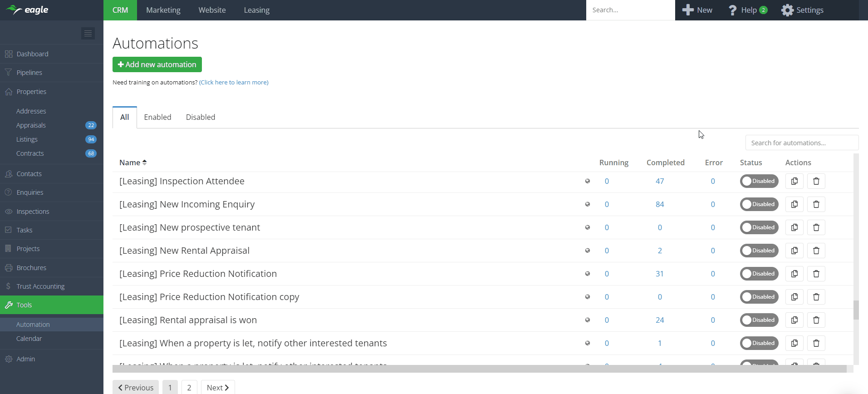Delete the New Incoming Enquiry automation
This screenshot has height=394, width=868.
(816, 204)
